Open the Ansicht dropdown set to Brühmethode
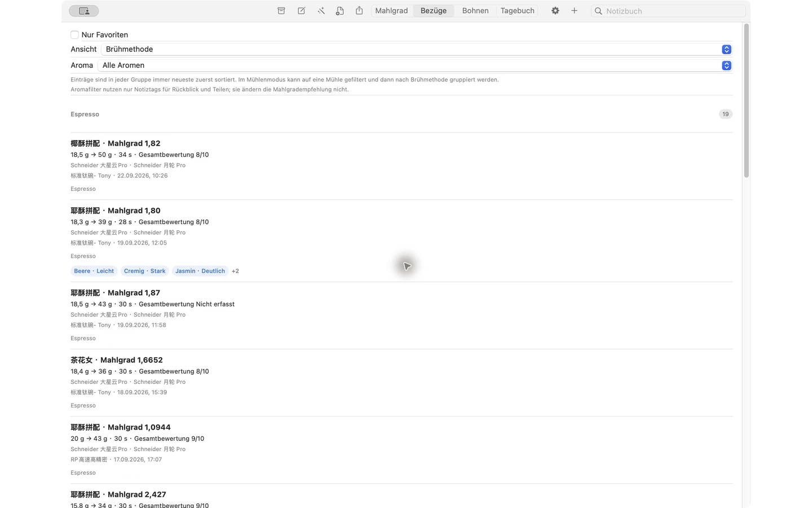 [x=417, y=49]
